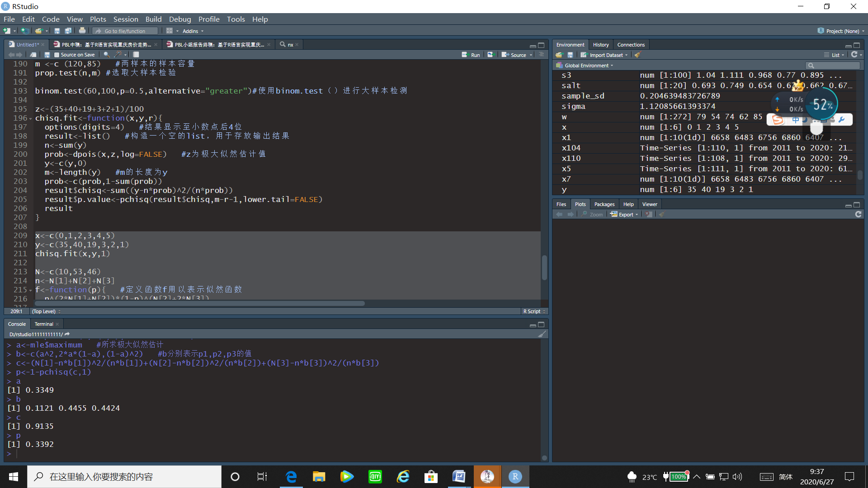Click the List view dropdown arrow
The image size is (868, 488).
843,55
